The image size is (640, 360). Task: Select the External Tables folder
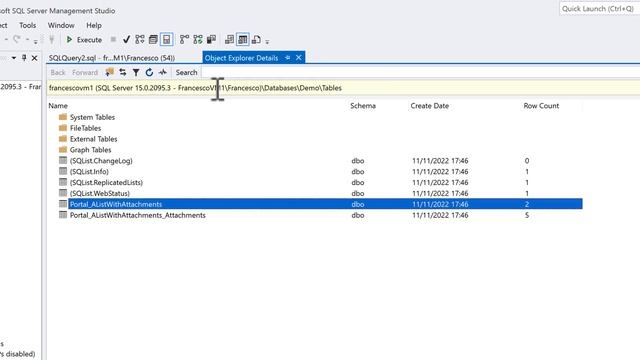click(x=93, y=139)
